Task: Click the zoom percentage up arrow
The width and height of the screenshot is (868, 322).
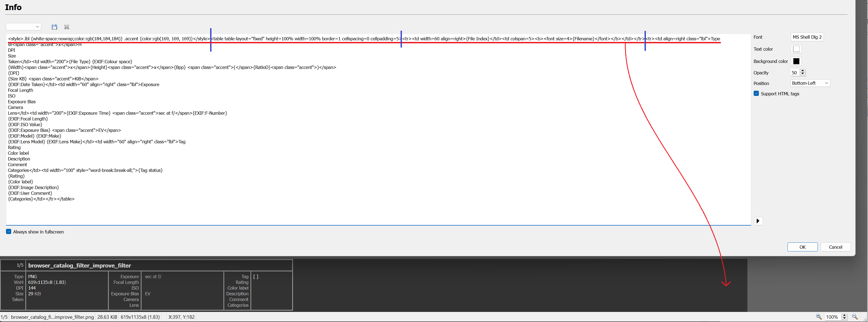Action: click(844, 315)
